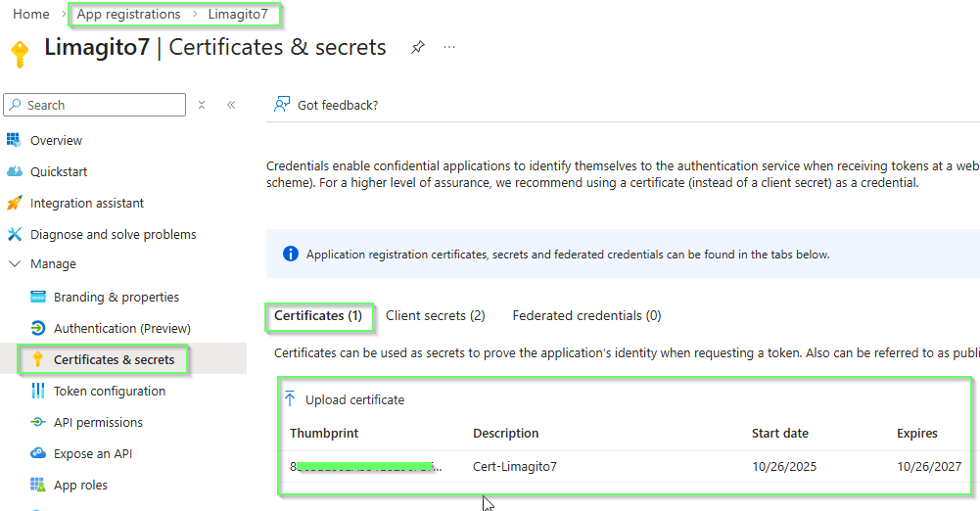Open Quickstart in the sidebar
The width and height of the screenshot is (980, 511).
tap(59, 171)
